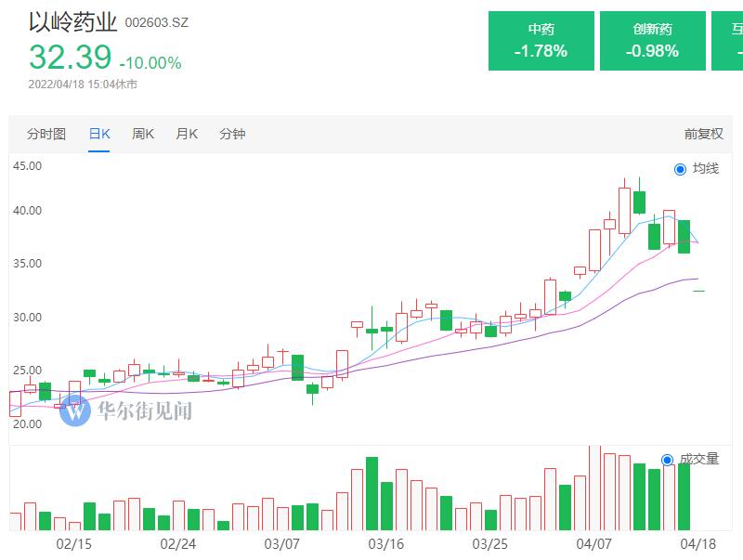Toggle the 均线 moving average radio button
743x560 pixels.
[x=680, y=169]
